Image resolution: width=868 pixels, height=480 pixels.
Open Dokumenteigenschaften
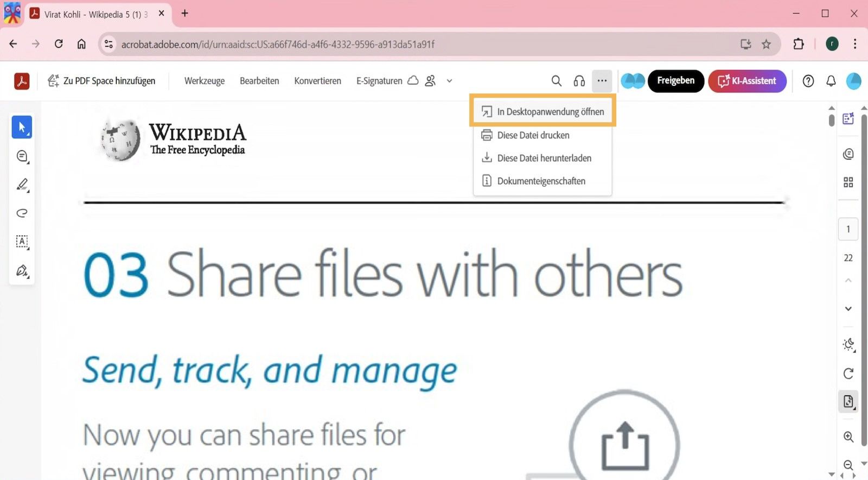coord(542,181)
